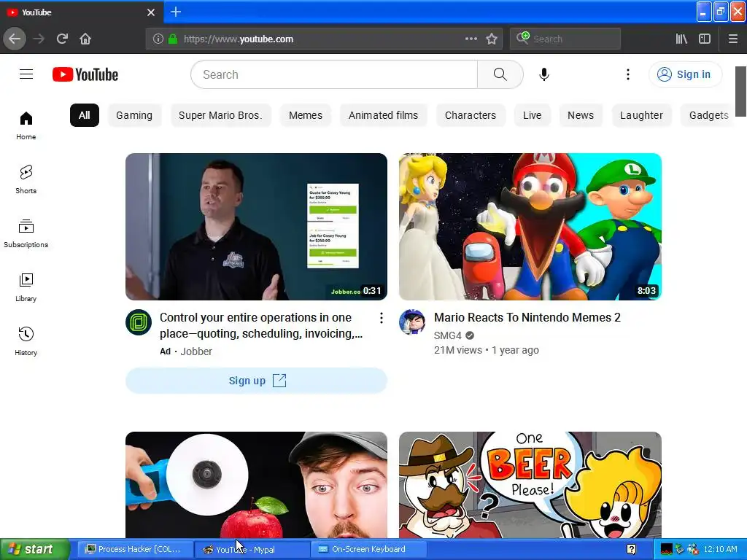747x560 pixels.
Task: Bookmark this page with the star icon
Action: click(x=492, y=39)
